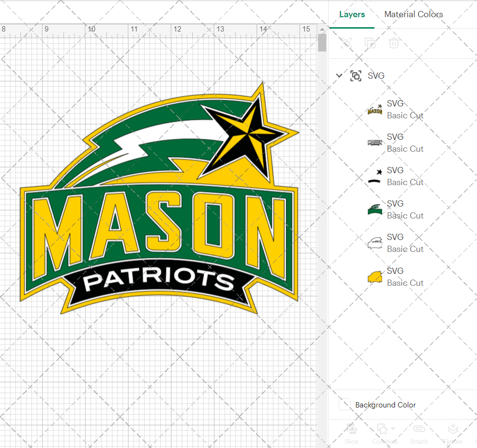This screenshot has height=448, width=477.
Task: Click the Background Color label
Action: tap(385, 405)
